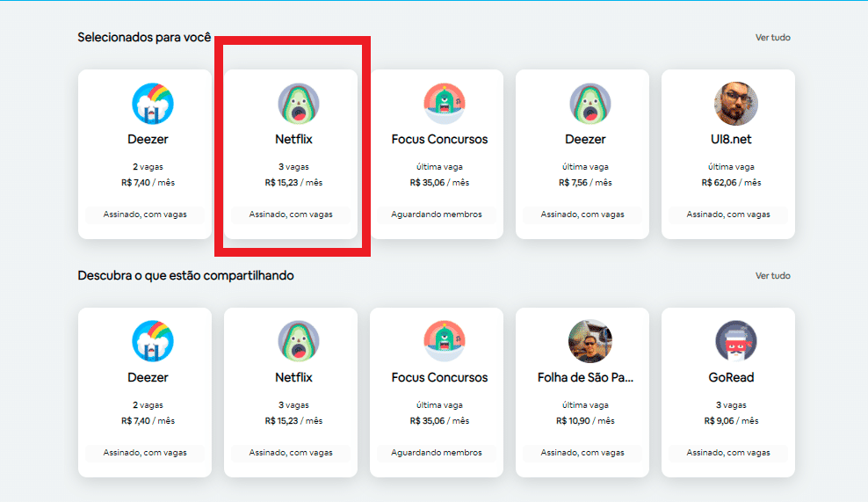The width and height of the screenshot is (868, 502).
Task: Click 'Assinado, com vagas' on Deezer in Descubra section
Action: pos(145,453)
